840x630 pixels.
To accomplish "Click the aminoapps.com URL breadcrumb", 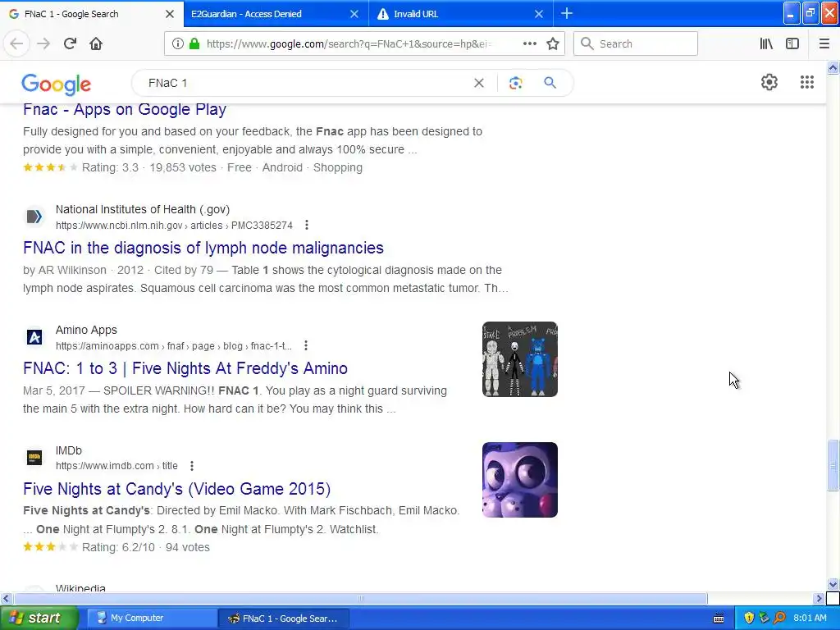I will pos(174,346).
